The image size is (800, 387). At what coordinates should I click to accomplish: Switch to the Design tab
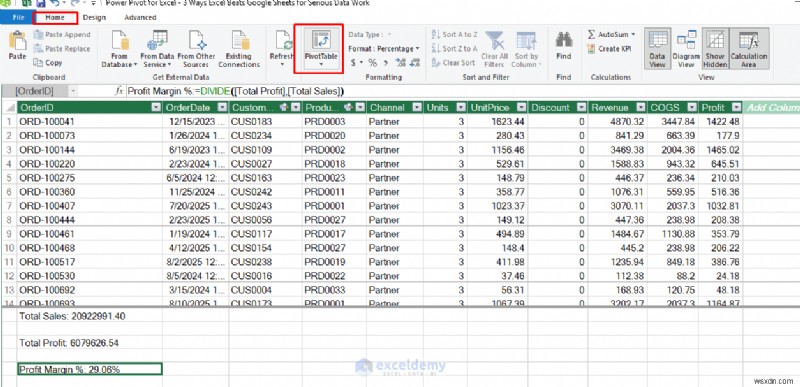(94, 17)
